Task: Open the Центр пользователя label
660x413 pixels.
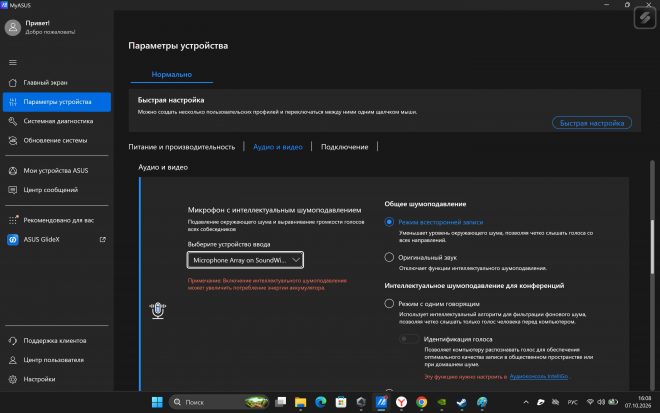Action: [x=53, y=360]
